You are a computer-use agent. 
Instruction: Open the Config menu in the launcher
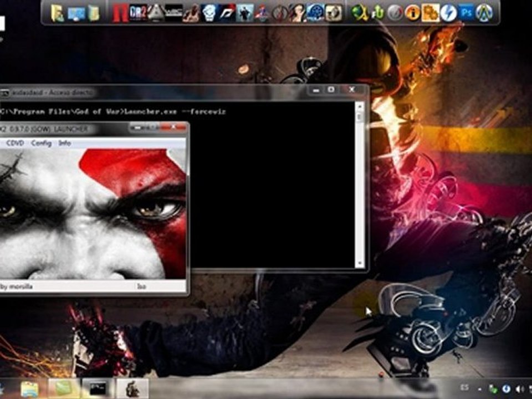pos(42,143)
